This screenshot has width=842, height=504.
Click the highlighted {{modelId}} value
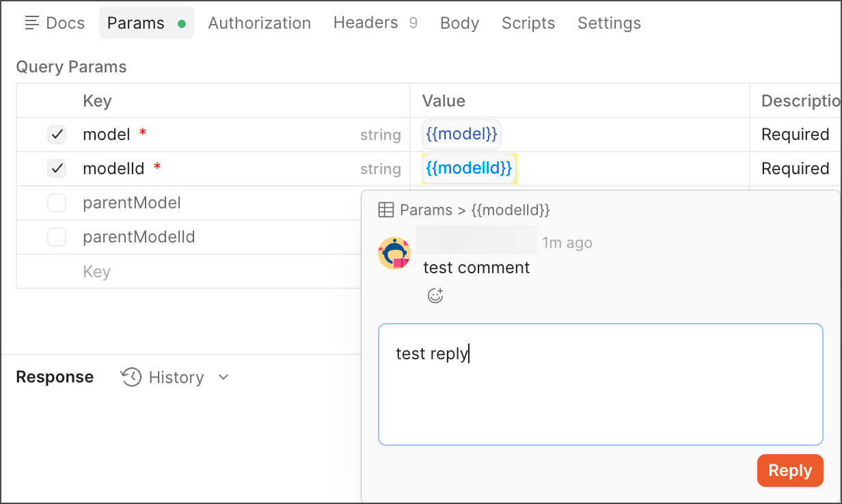click(469, 169)
